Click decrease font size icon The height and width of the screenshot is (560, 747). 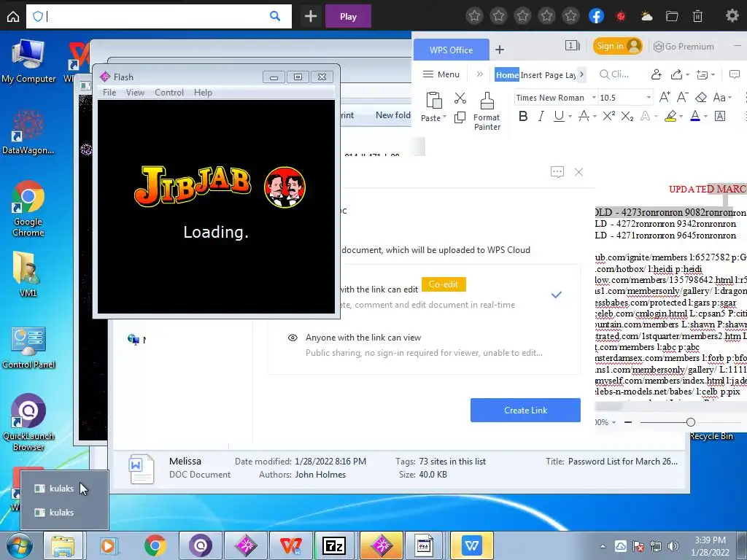coord(682,97)
